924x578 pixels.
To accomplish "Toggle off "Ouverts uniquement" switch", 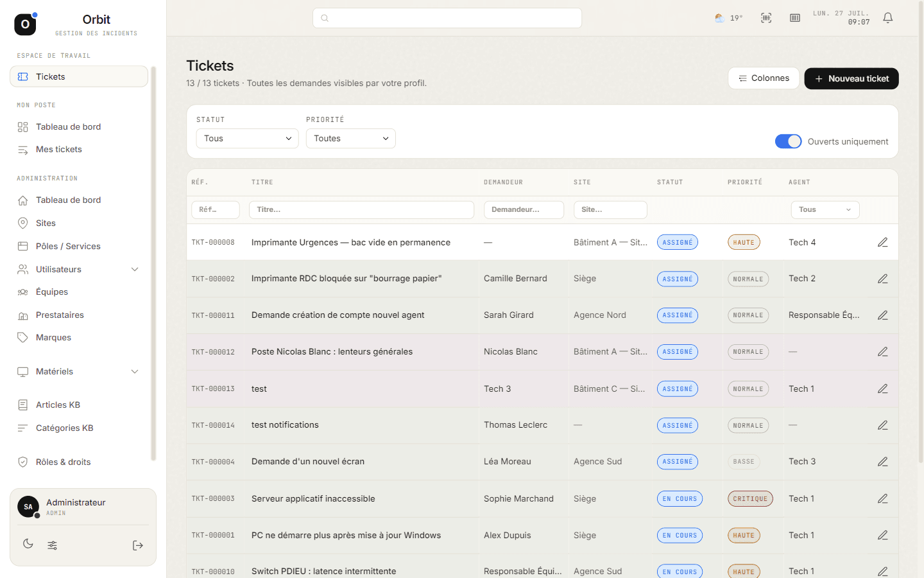I will point(788,141).
